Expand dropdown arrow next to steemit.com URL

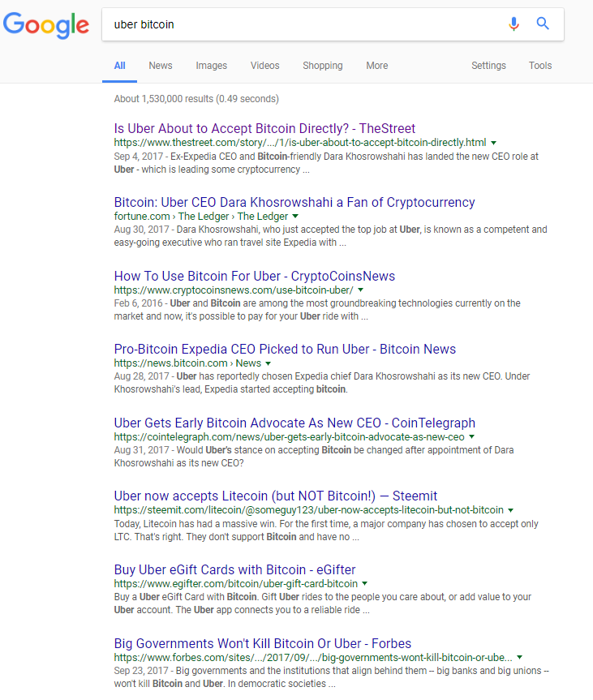[510, 510]
